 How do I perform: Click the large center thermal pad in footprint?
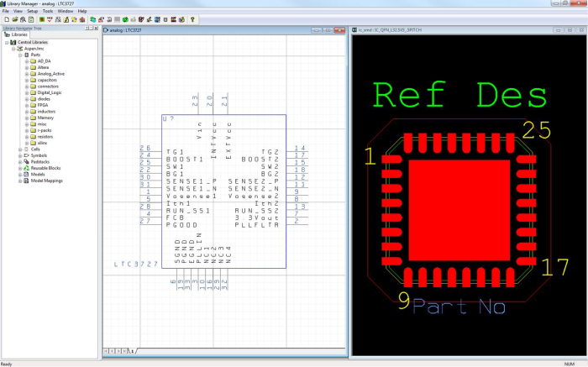[x=459, y=210]
